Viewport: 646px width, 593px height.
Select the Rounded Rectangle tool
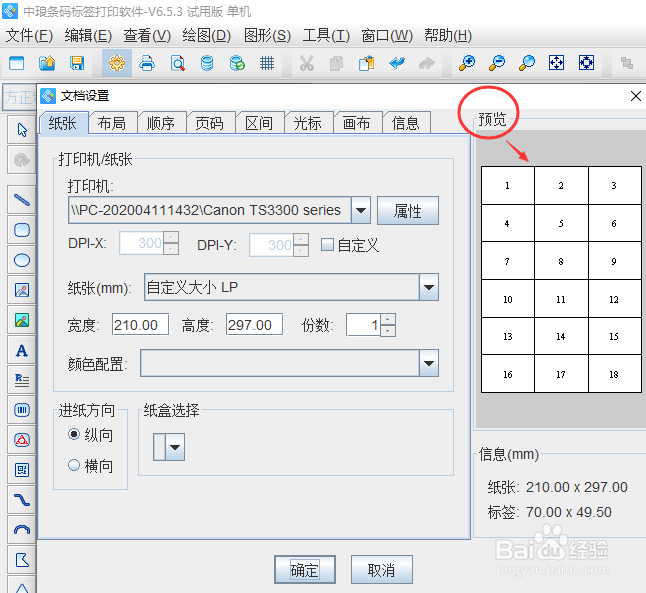(x=22, y=230)
